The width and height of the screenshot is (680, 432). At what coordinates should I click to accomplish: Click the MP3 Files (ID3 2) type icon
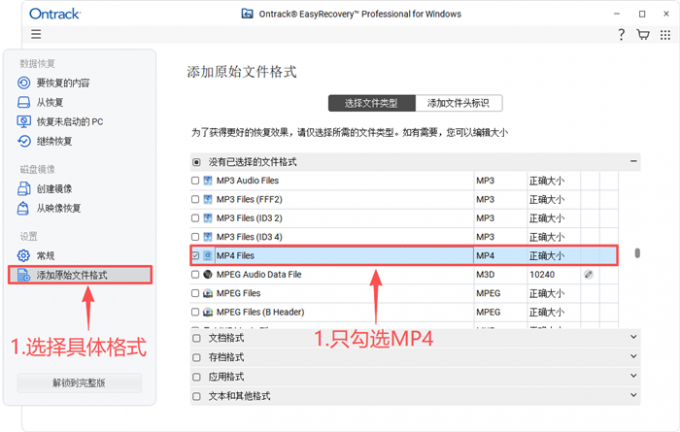click(208, 218)
